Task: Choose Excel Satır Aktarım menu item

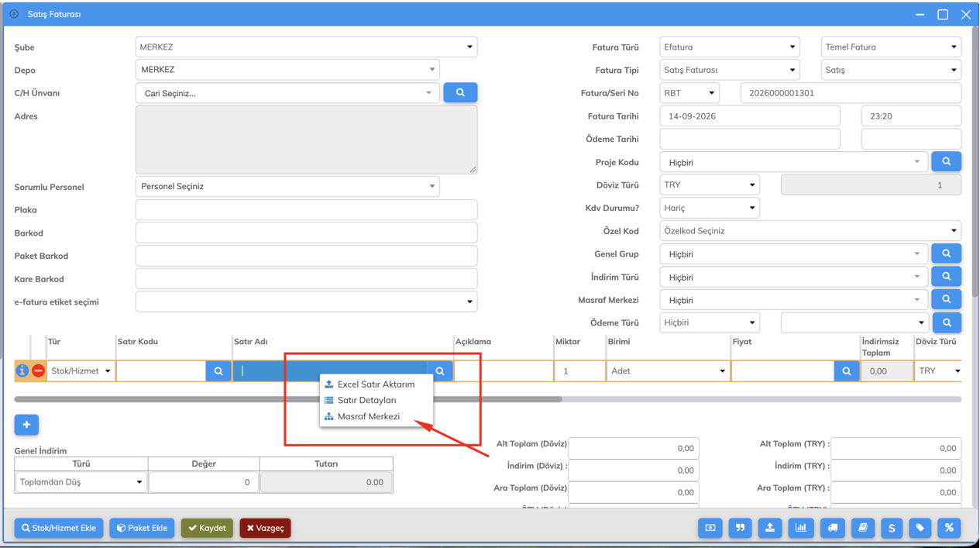Action: (376, 384)
